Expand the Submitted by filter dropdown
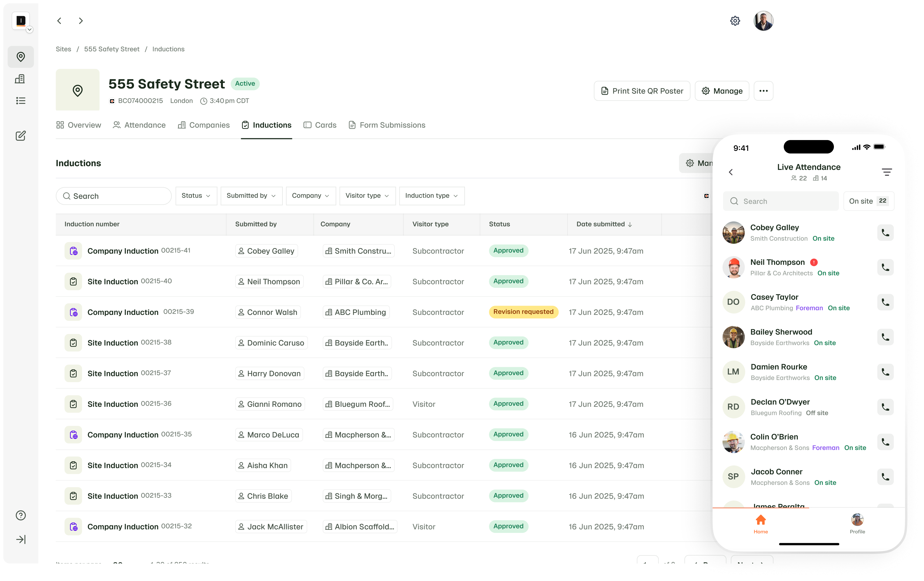This screenshot has height=581, width=924. 251,196
